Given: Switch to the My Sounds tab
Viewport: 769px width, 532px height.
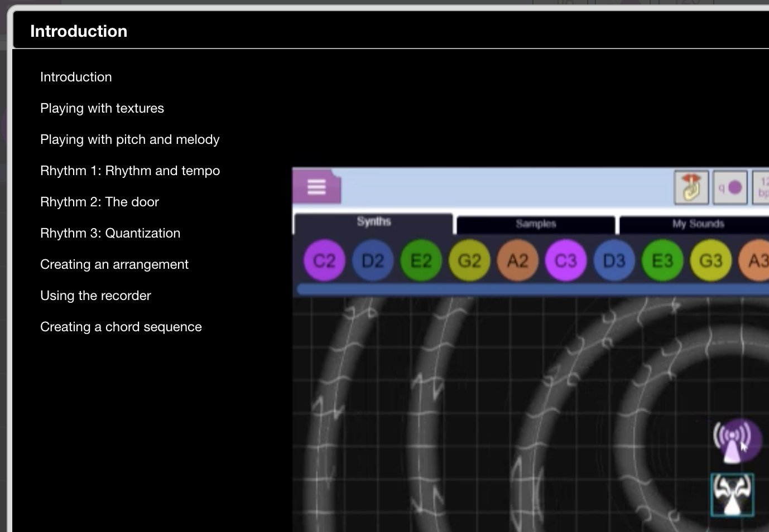Looking at the screenshot, I should pyautogui.click(x=695, y=224).
